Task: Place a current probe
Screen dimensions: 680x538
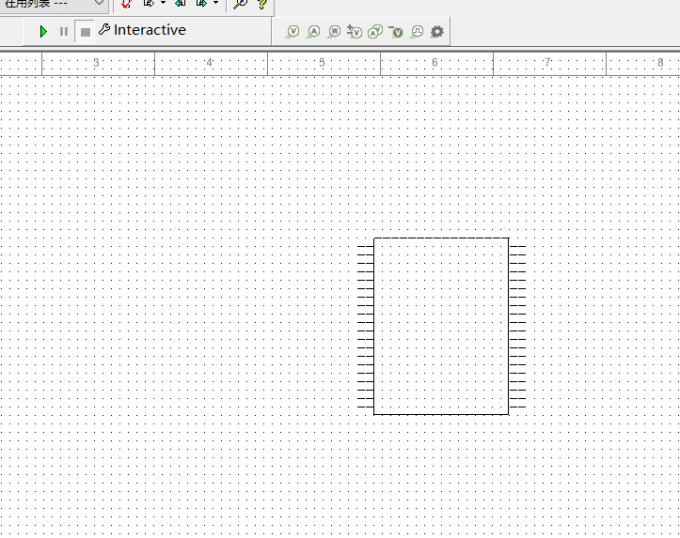Action: coord(313,32)
